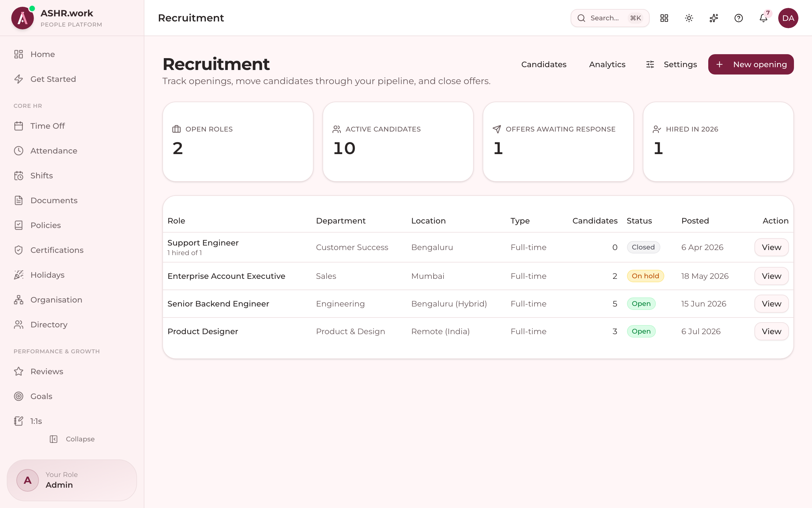Click the Holidays party icon
This screenshot has height=508, width=812.
coord(18,275)
